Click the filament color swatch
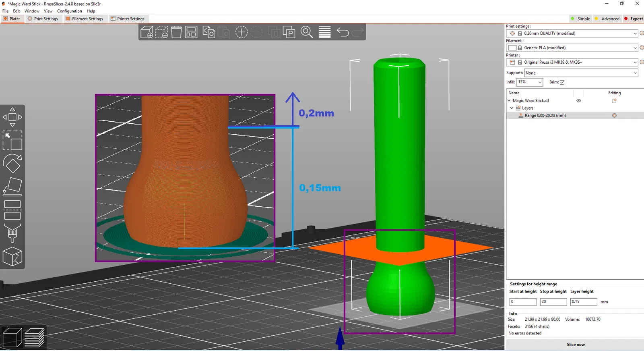Image resolution: width=644 pixels, height=351 pixels. click(x=512, y=48)
